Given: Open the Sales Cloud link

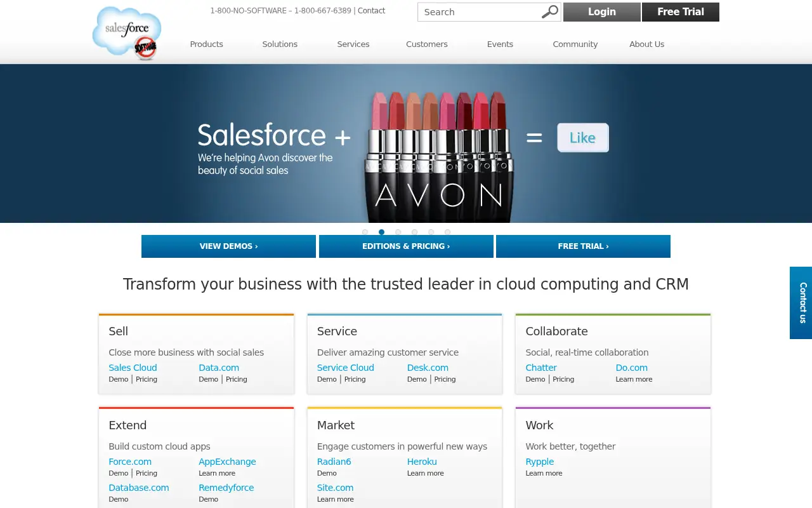Looking at the screenshot, I should coord(133,368).
